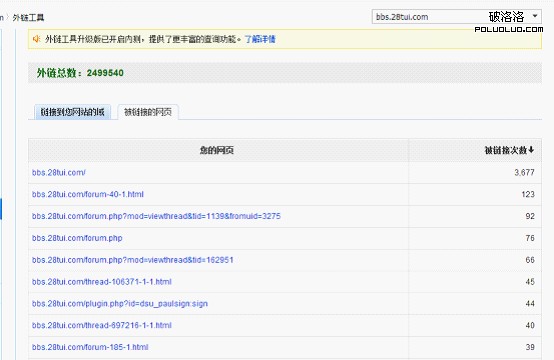Click the speaker announcement icon

coord(36,39)
